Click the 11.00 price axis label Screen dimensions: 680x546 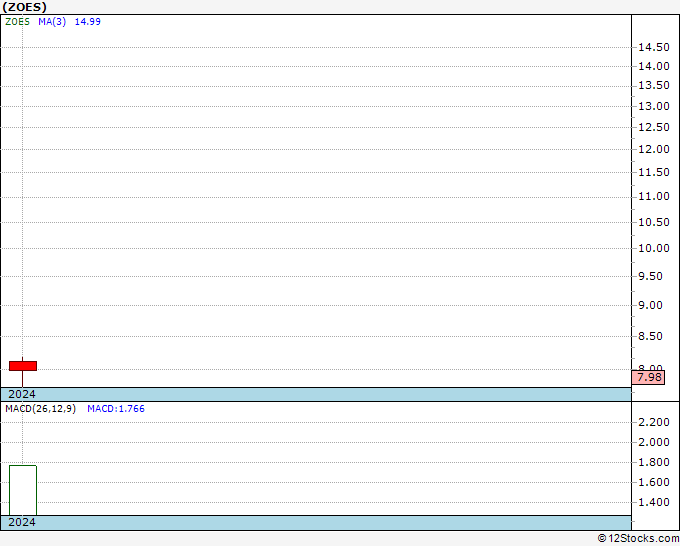point(654,197)
